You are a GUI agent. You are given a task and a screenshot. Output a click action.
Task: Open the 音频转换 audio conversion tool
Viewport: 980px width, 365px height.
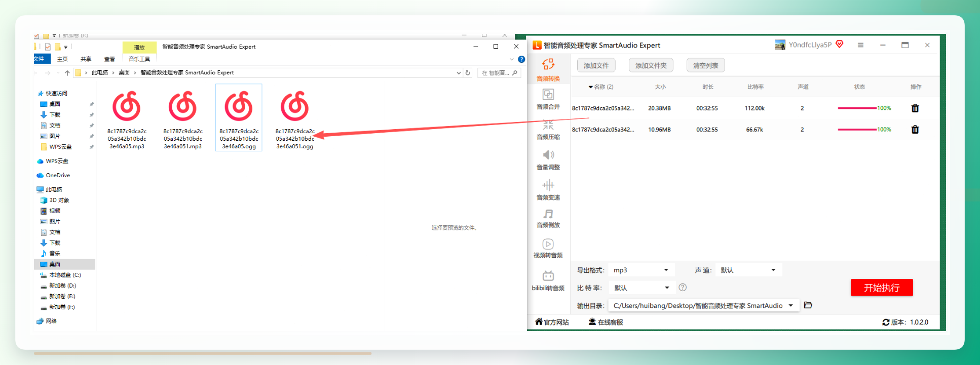(548, 70)
